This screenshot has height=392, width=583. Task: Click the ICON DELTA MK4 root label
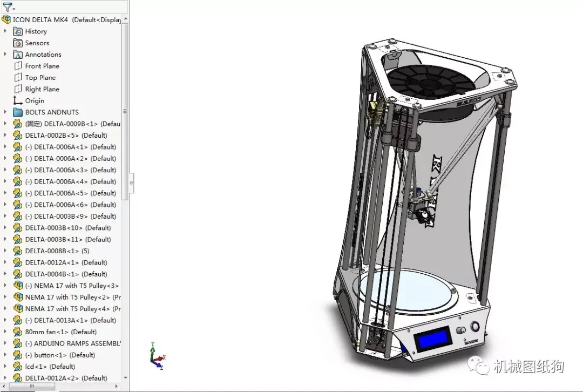click(67, 20)
